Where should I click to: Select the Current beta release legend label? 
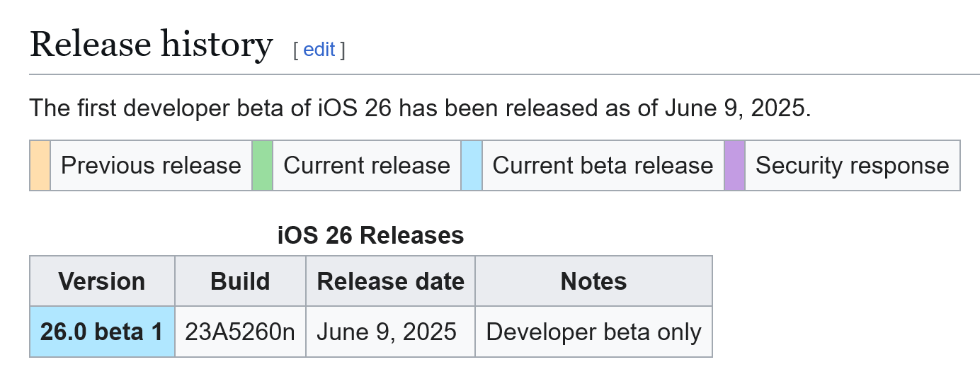tap(603, 166)
